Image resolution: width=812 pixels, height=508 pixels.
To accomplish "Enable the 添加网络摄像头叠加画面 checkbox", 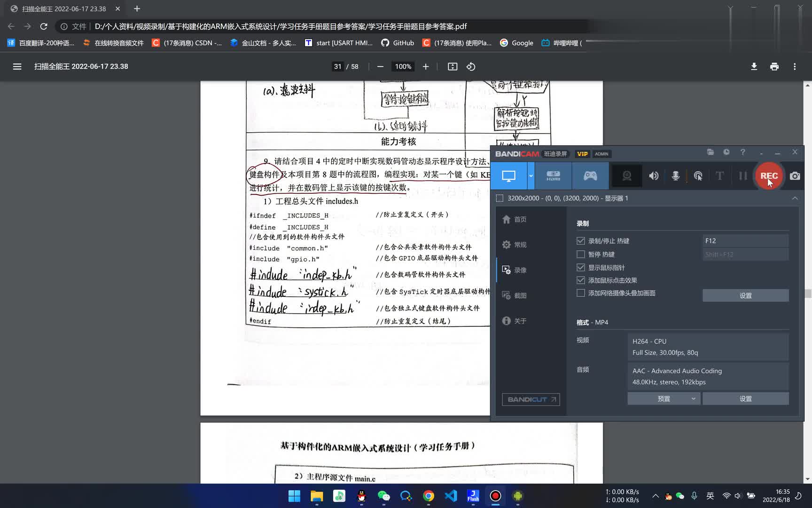I will [581, 293].
